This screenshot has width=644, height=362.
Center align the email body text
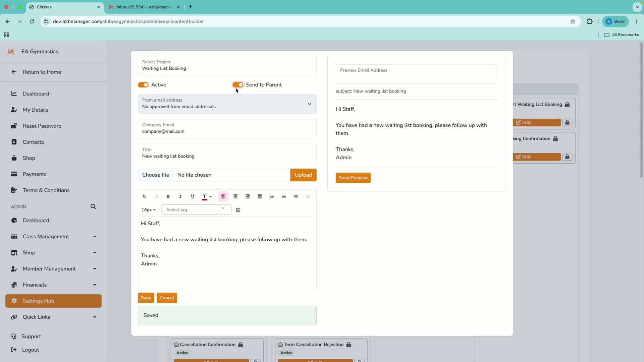[x=235, y=196]
